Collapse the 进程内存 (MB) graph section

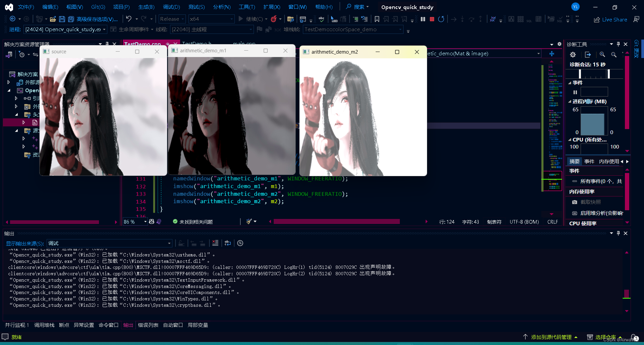(x=570, y=102)
